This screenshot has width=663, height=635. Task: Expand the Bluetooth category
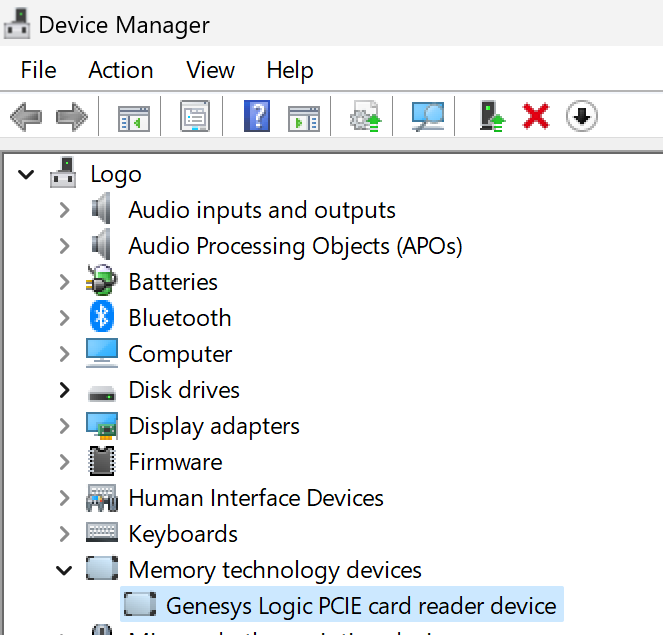[64, 318]
